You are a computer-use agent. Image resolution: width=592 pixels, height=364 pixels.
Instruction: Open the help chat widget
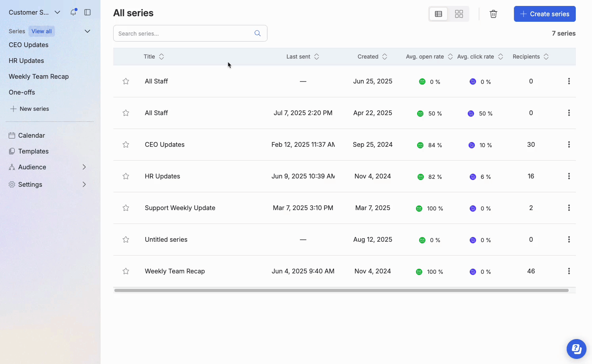[x=576, y=349]
